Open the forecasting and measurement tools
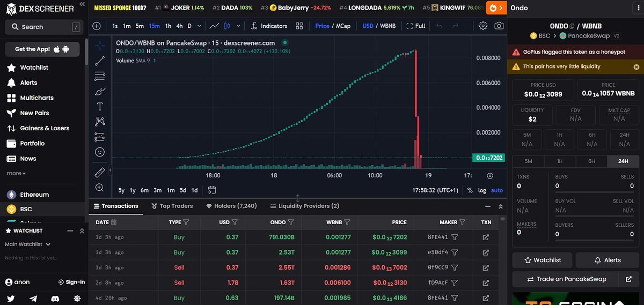This screenshot has width=644, height=305. pyautogui.click(x=99, y=137)
